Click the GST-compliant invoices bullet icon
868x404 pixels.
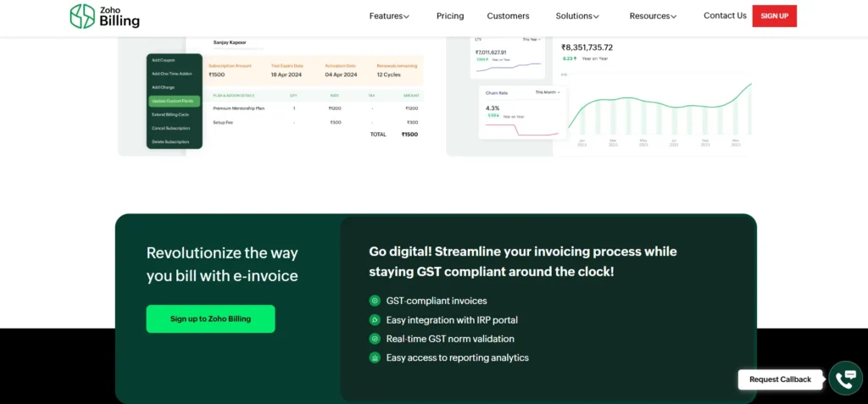tap(375, 301)
